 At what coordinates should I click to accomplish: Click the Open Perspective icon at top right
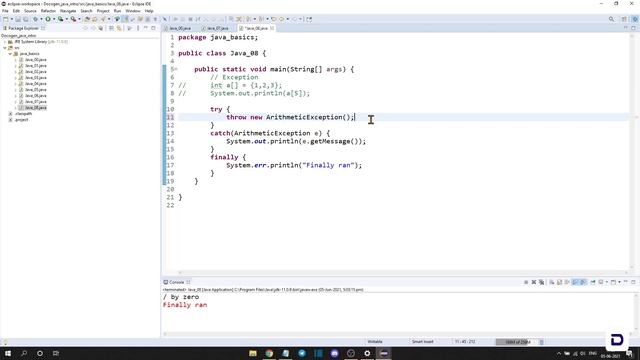click(x=624, y=19)
